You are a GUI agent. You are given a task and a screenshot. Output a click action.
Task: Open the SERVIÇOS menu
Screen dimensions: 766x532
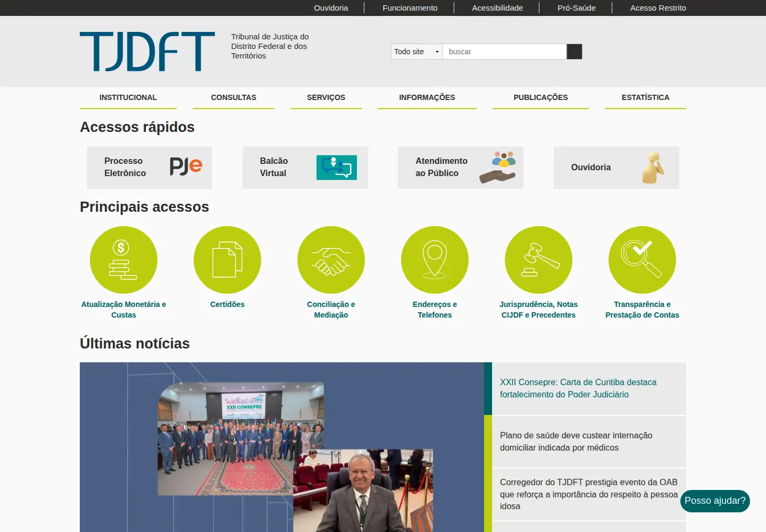[x=326, y=97]
